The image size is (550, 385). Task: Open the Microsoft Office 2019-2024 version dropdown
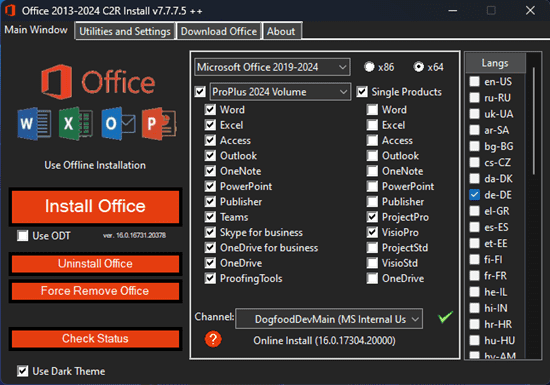(x=272, y=67)
